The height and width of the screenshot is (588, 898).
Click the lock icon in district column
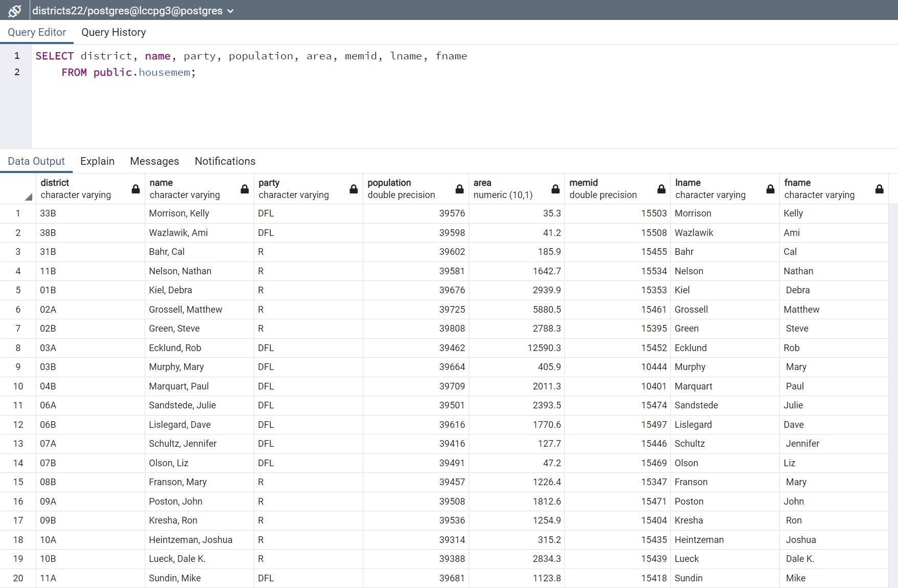click(x=136, y=189)
